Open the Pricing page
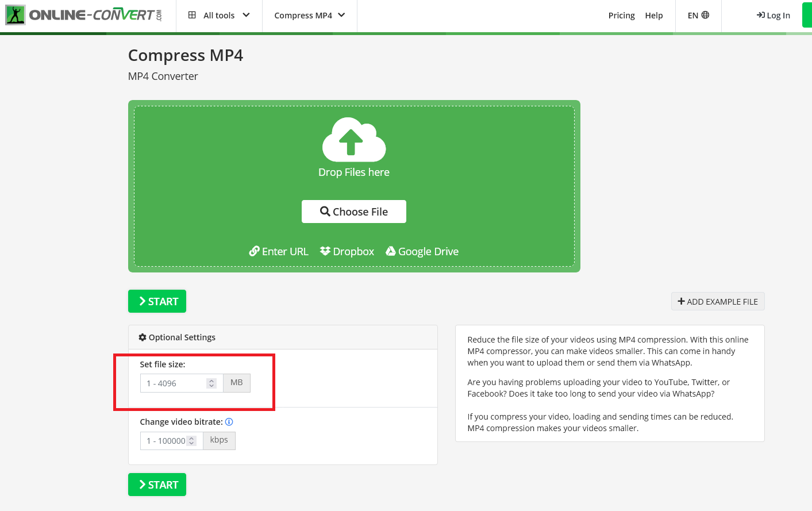The image size is (812, 511). tap(621, 16)
